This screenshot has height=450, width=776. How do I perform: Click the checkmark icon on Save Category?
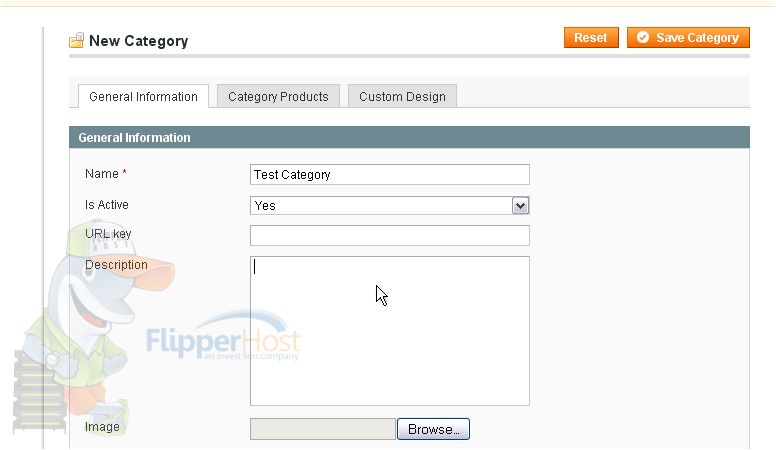pyautogui.click(x=643, y=38)
